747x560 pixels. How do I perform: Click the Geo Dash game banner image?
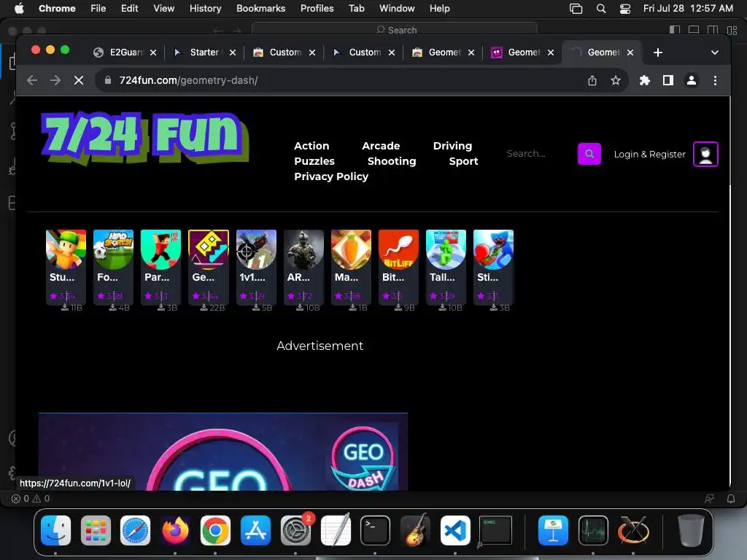[223, 451]
